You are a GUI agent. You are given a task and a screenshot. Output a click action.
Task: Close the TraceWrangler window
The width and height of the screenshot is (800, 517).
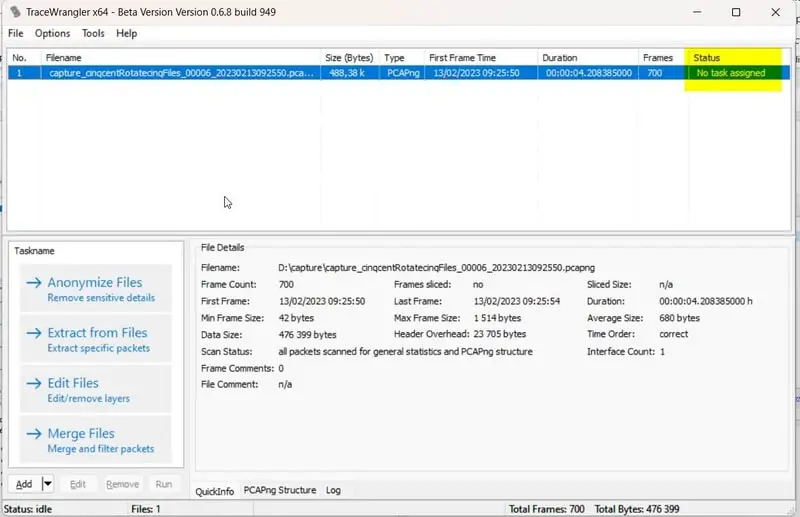point(776,12)
